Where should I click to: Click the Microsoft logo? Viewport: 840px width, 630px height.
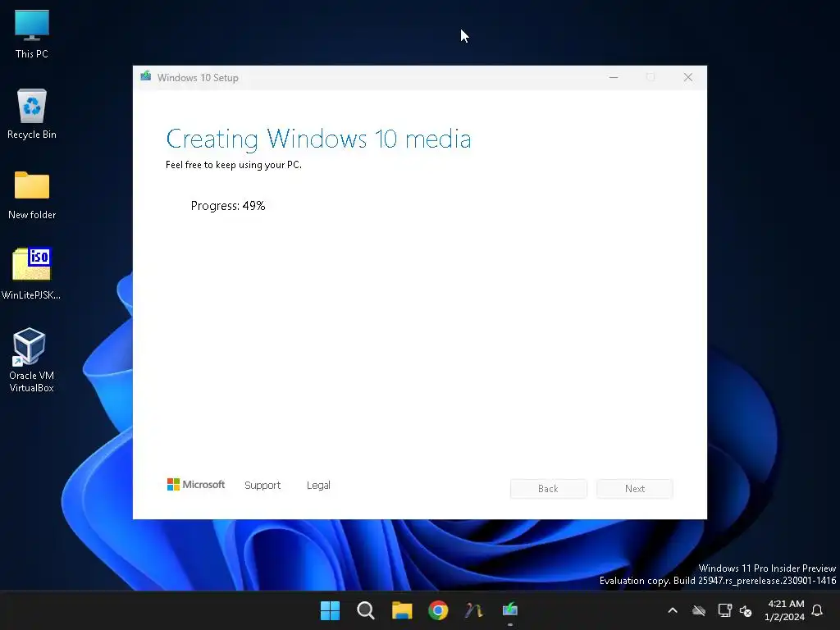(195, 484)
